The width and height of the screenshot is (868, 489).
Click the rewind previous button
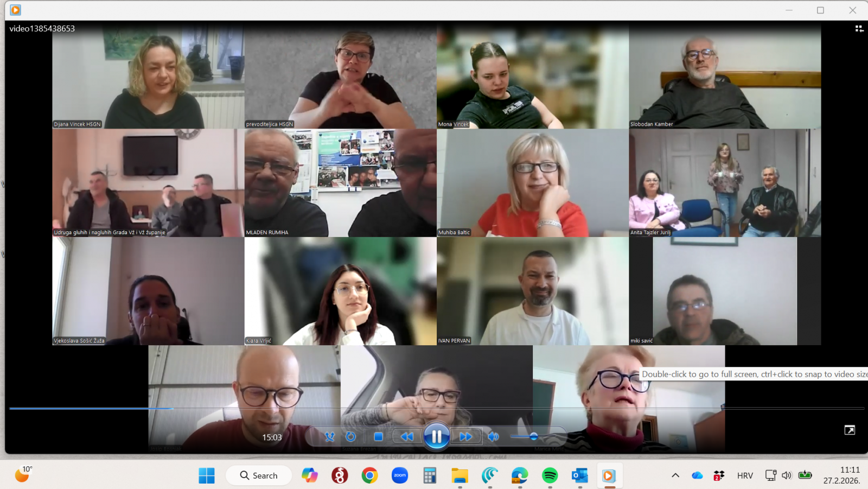pos(407,436)
